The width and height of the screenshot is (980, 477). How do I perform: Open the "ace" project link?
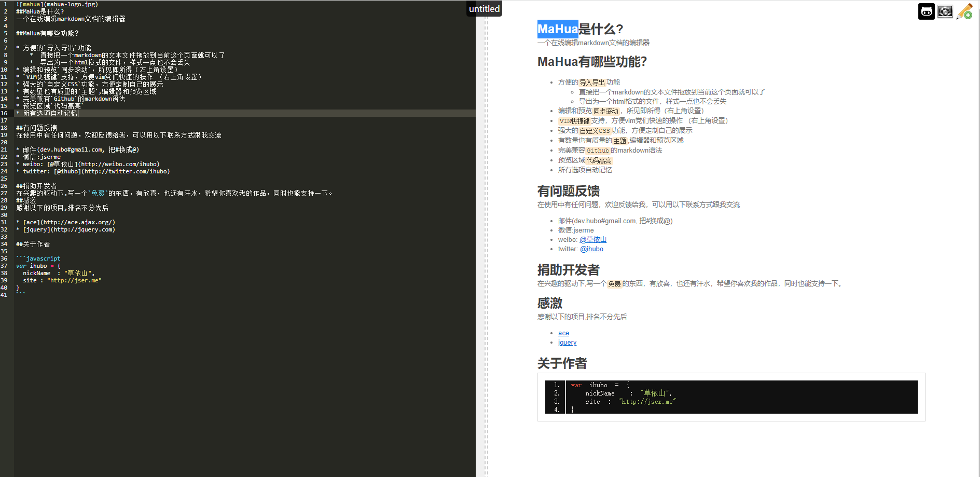click(x=563, y=333)
